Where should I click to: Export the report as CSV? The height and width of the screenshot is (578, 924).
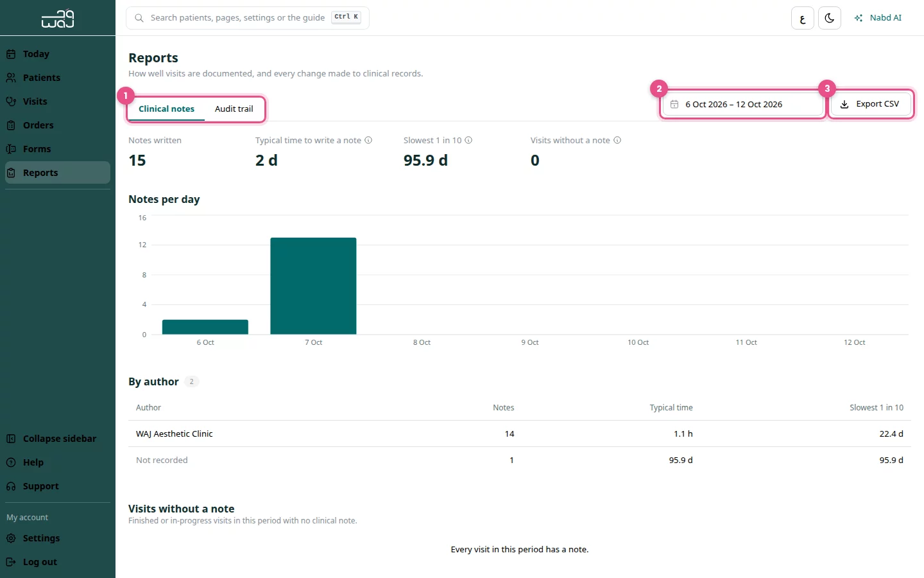(x=870, y=104)
